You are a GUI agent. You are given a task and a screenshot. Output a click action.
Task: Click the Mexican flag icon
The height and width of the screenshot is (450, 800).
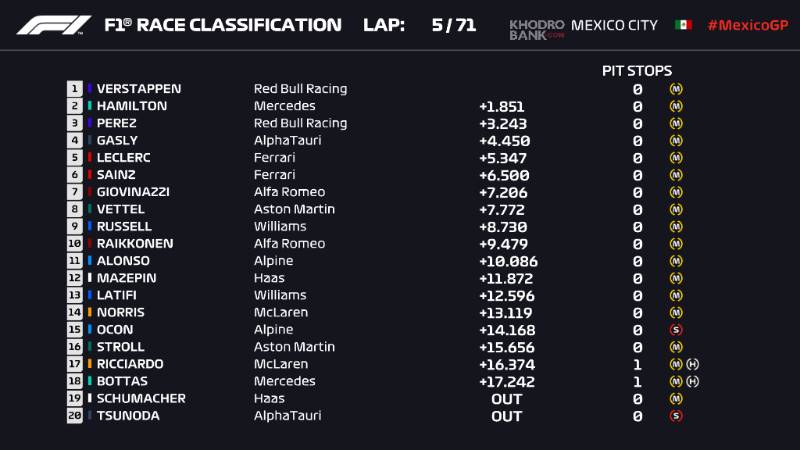pos(683,25)
